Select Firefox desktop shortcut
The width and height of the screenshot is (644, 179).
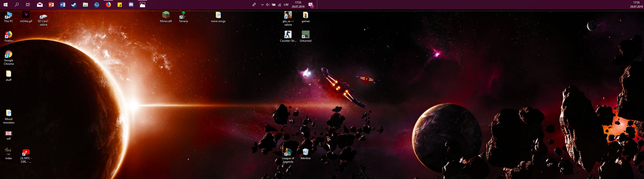[8, 37]
